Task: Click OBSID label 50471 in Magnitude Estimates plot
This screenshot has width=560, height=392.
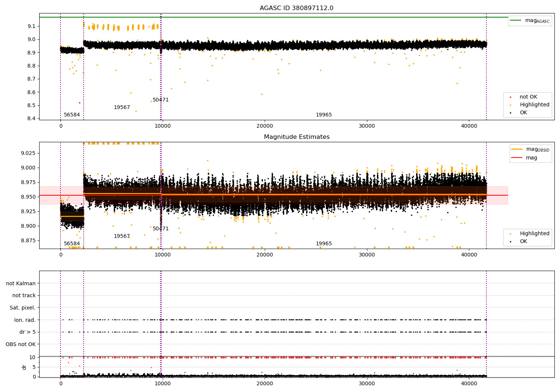Action: coord(161,229)
